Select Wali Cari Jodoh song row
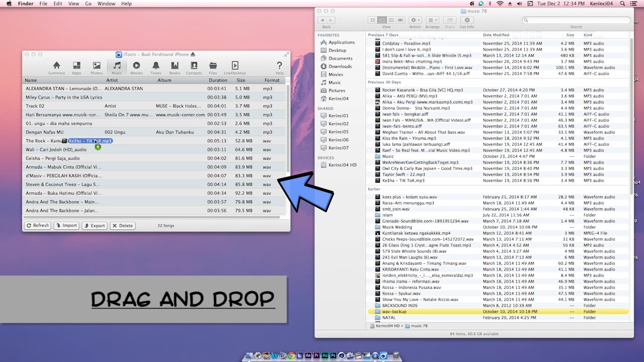The width and height of the screenshot is (644, 362). pos(154,149)
